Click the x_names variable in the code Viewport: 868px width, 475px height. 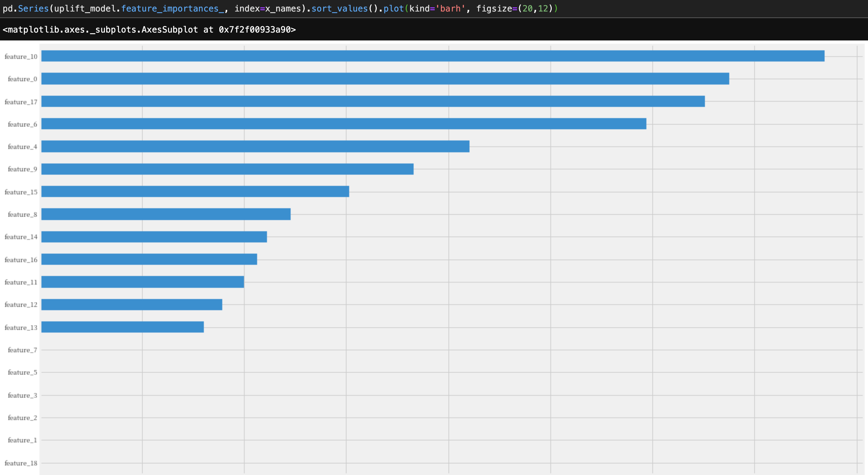tap(284, 9)
